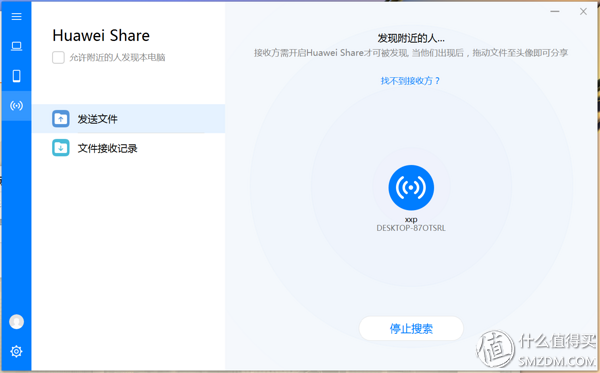The height and width of the screenshot is (373, 600).
Task: Select the 发送文件 menu item
Action: [x=129, y=119]
